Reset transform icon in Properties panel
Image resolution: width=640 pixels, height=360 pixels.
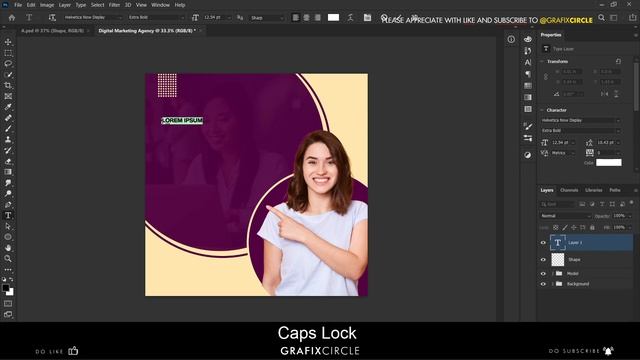tap(618, 61)
